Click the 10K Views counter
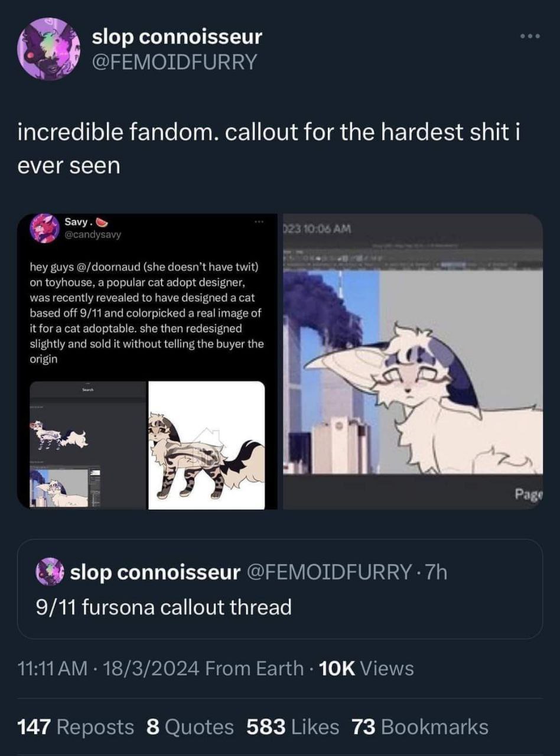Image resolution: width=560 pixels, height=756 pixels. [x=366, y=669]
